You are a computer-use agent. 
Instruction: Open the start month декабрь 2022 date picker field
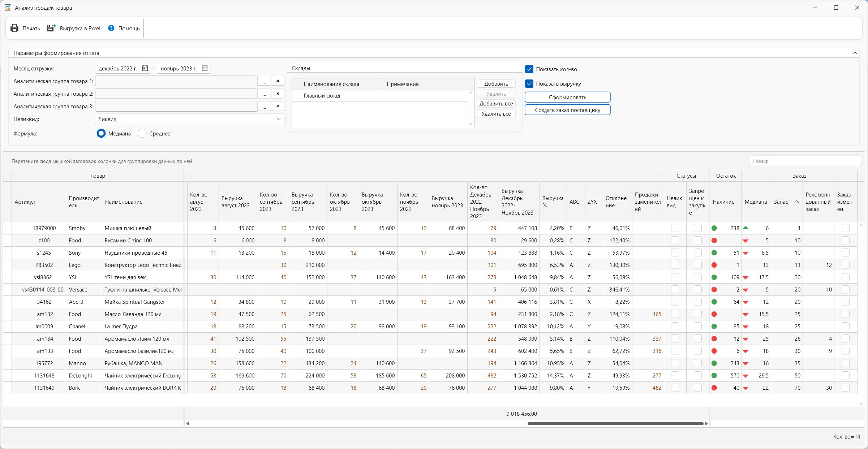[x=123, y=68]
